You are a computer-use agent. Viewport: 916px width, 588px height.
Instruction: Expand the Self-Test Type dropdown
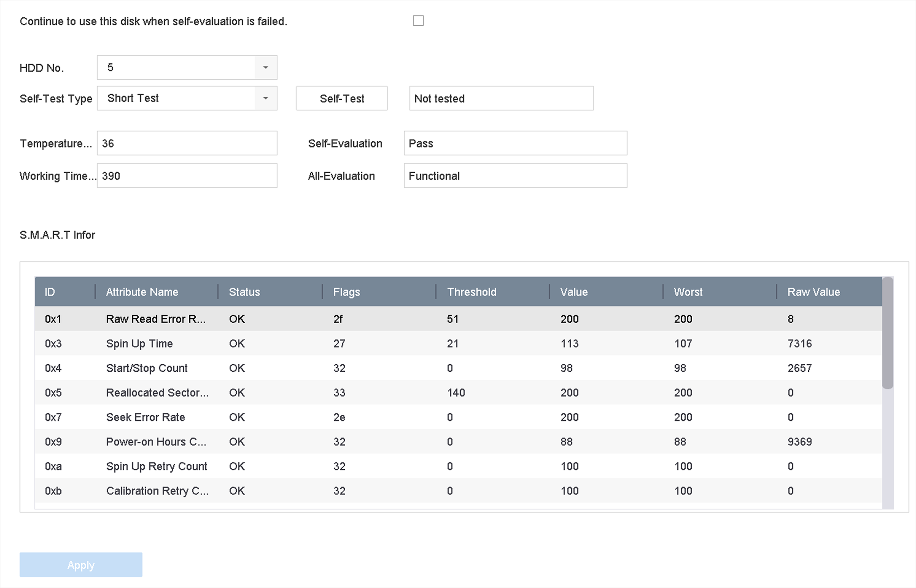pyautogui.click(x=265, y=98)
